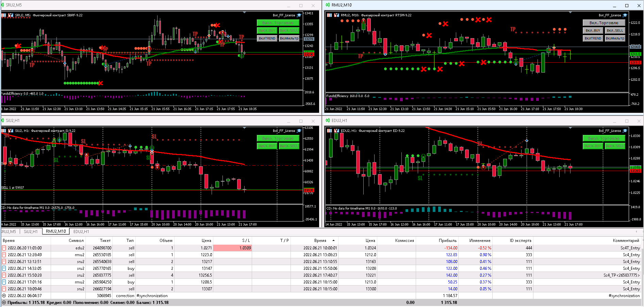Screen dimensions: 644x307
Task: Click the table icon in the RMU2,M10 chart
Action: tap(329, 15)
